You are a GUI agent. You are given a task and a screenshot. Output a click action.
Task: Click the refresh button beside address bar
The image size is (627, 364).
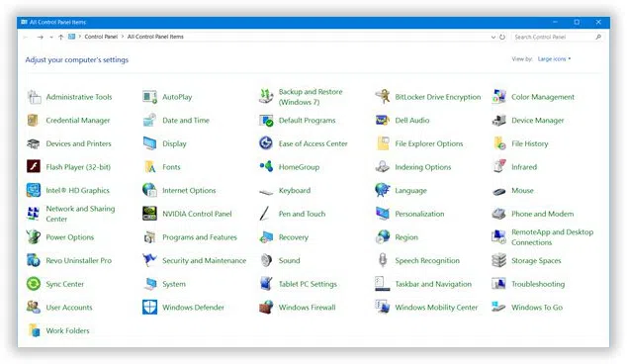tap(502, 37)
